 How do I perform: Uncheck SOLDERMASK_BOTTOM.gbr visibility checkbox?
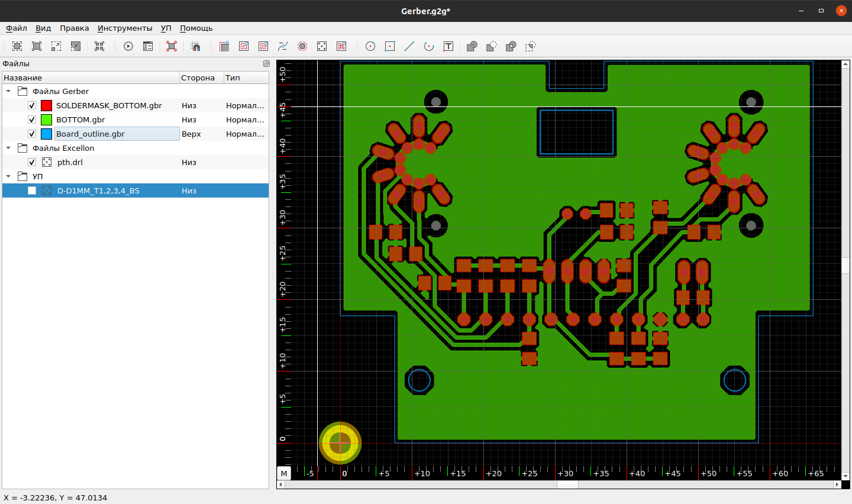[32, 106]
